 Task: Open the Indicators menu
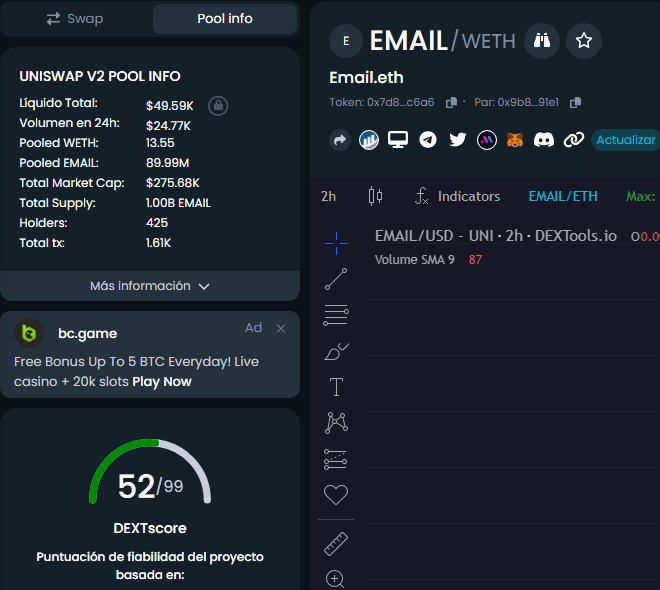coord(458,197)
